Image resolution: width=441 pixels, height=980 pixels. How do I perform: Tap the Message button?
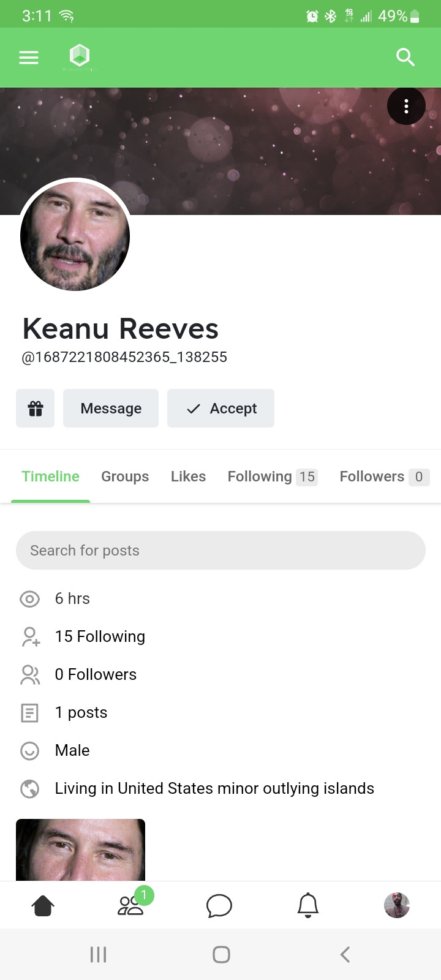click(x=111, y=409)
